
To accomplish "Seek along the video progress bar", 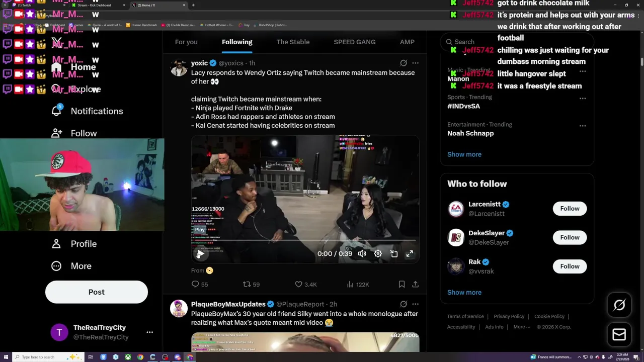I will 305,241.
